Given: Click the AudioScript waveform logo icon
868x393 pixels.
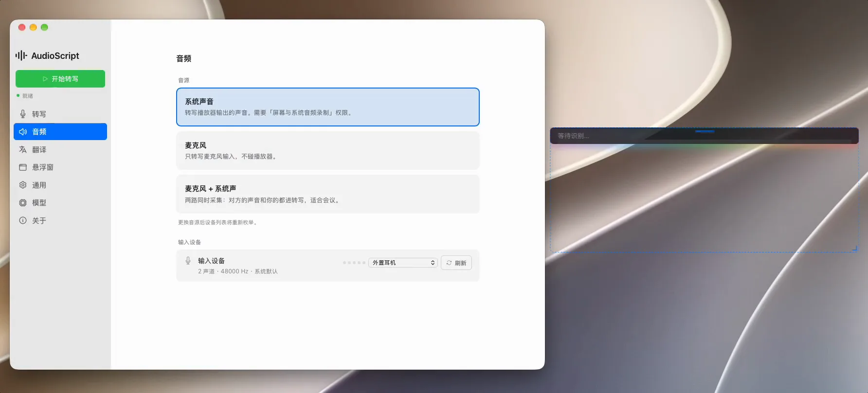Looking at the screenshot, I should [x=21, y=55].
